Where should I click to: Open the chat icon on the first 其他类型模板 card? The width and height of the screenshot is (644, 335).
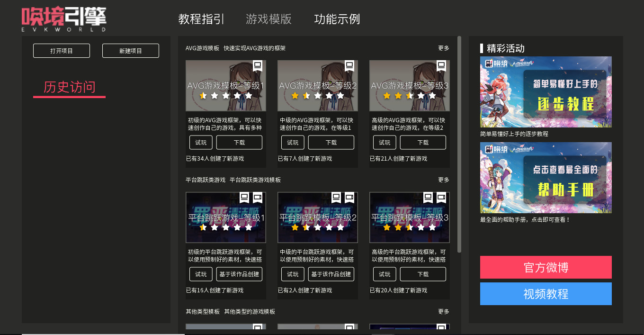pos(257,327)
